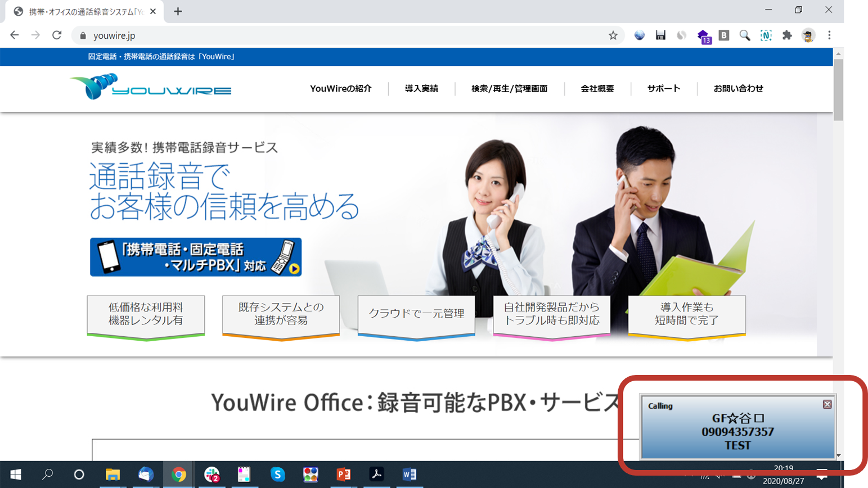Open the お問い合わせ menu item
The height and width of the screenshot is (488, 868).
(739, 89)
